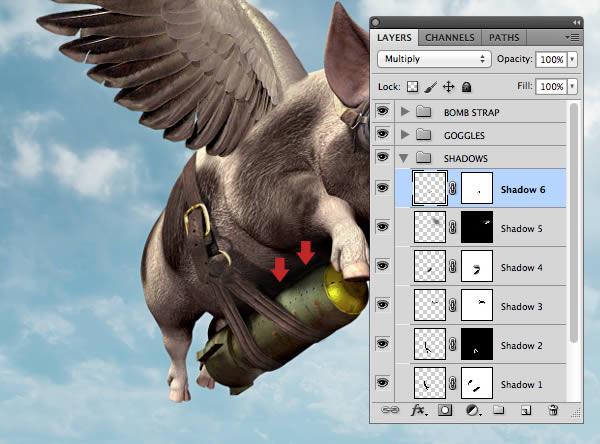Viewport: 600px width, 444px height.
Task: Click BOMB STRAP group folder icon
Action: [424, 111]
